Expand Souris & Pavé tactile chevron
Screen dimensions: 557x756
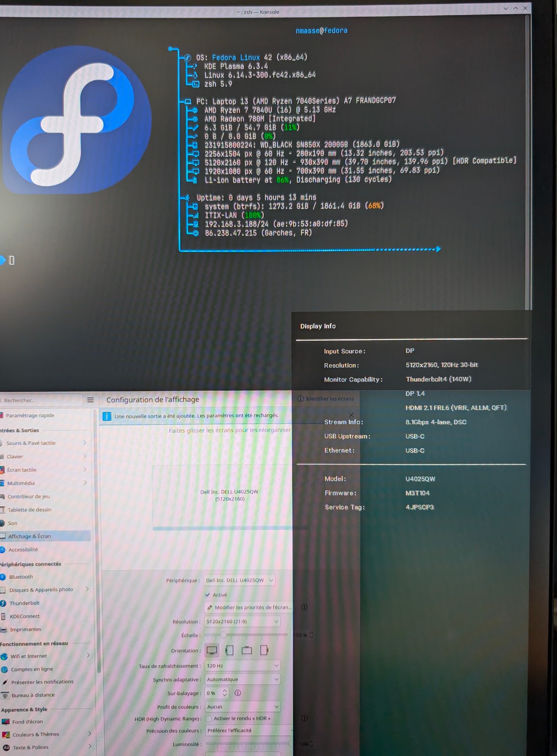(x=85, y=443)
